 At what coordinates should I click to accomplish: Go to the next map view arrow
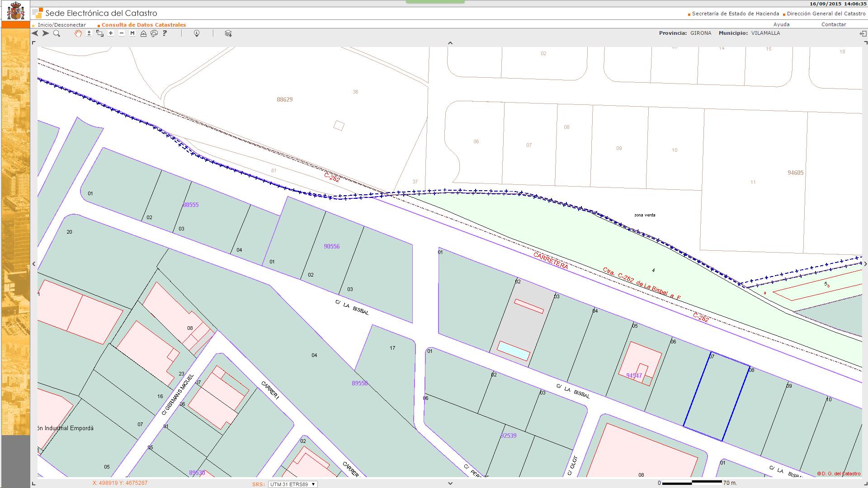click(x=46, y=33)
